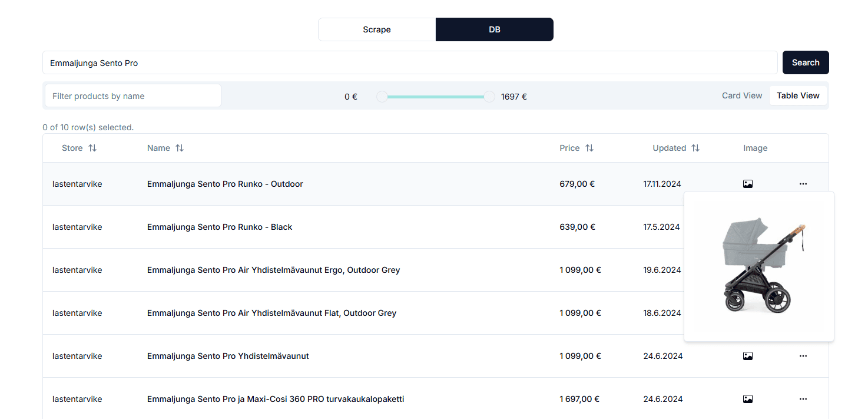Click the 18.6.2024 updated date

coord(662,313)
